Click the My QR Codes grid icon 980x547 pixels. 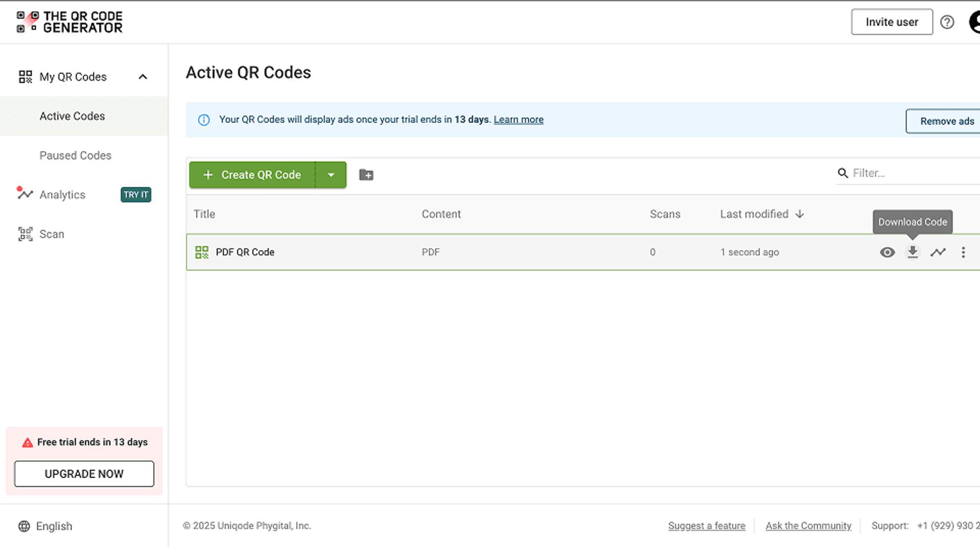(26, 77)
